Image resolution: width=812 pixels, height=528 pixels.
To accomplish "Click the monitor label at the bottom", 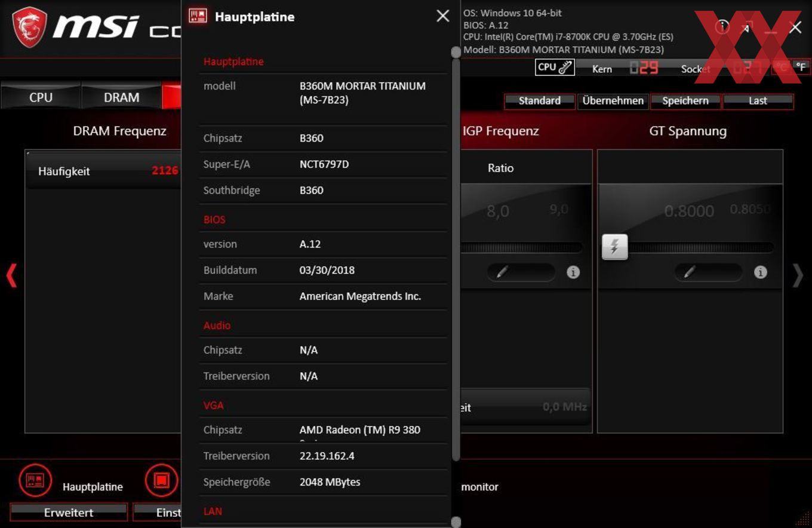I will 479,487.
